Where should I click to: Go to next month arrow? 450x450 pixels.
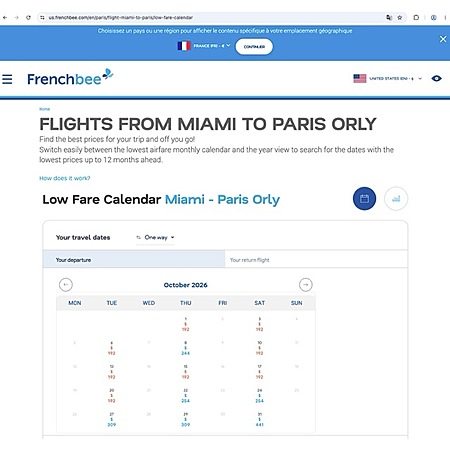(306, 285)
